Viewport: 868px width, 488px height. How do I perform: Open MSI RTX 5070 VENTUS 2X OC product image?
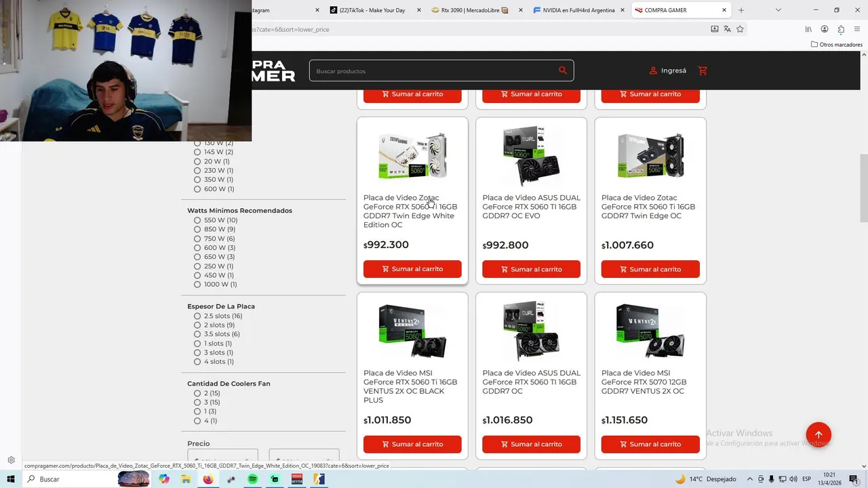pos(650,331)
